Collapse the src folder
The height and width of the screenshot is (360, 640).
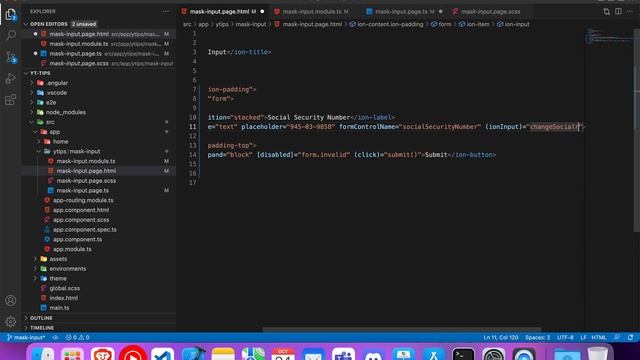[x=50, y=122]
